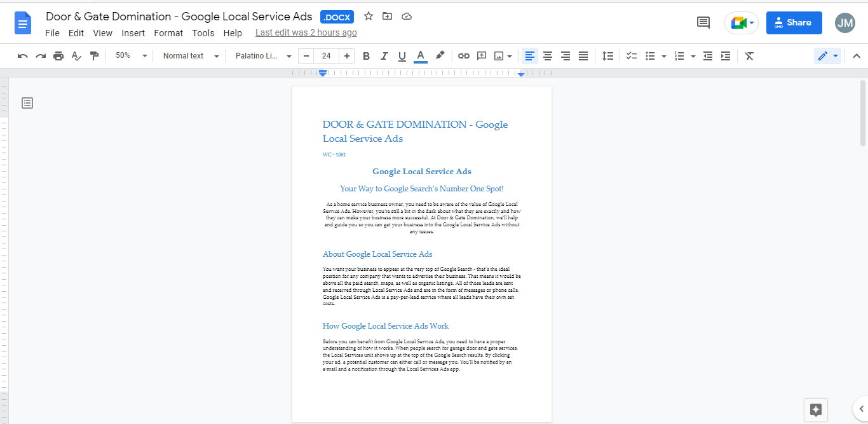Hide the menus with the chevron

click(x=857, y=56)
